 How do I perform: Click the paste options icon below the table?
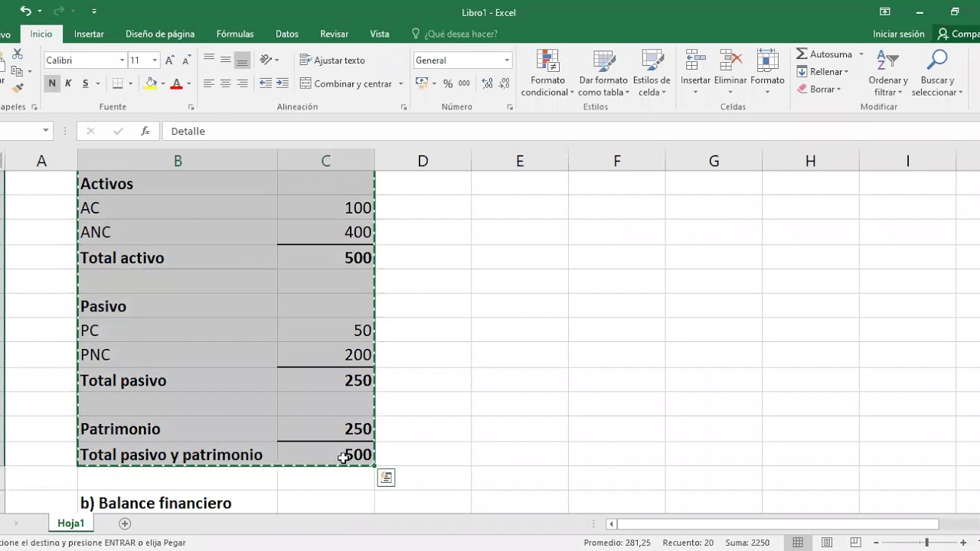click(386, 478)
